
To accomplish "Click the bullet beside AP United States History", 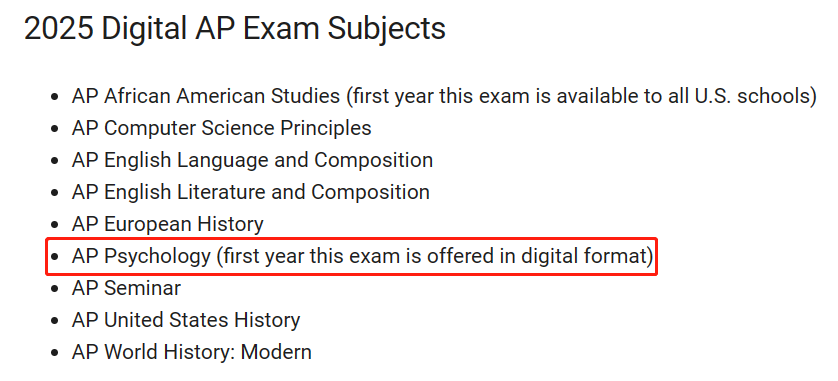I will click(x=54, y=322).
